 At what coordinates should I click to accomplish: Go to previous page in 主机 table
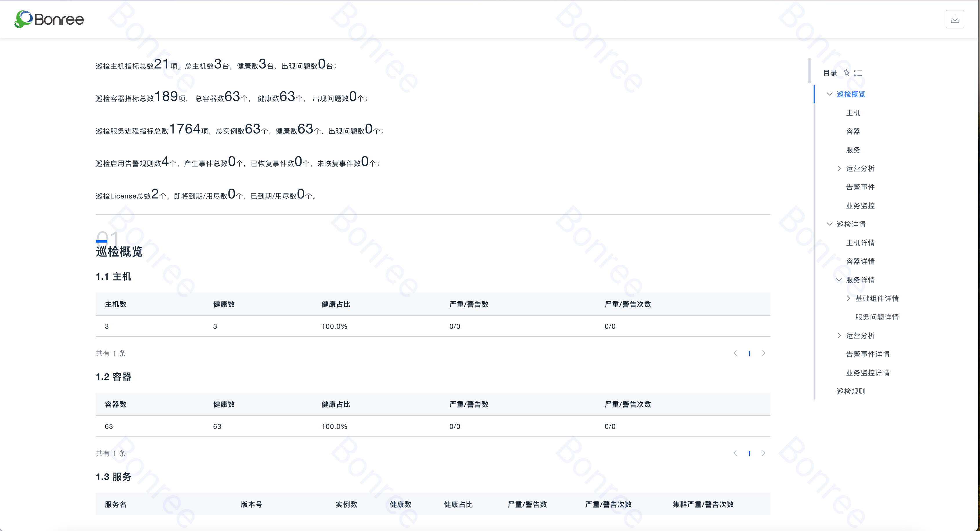click(735, 353)
